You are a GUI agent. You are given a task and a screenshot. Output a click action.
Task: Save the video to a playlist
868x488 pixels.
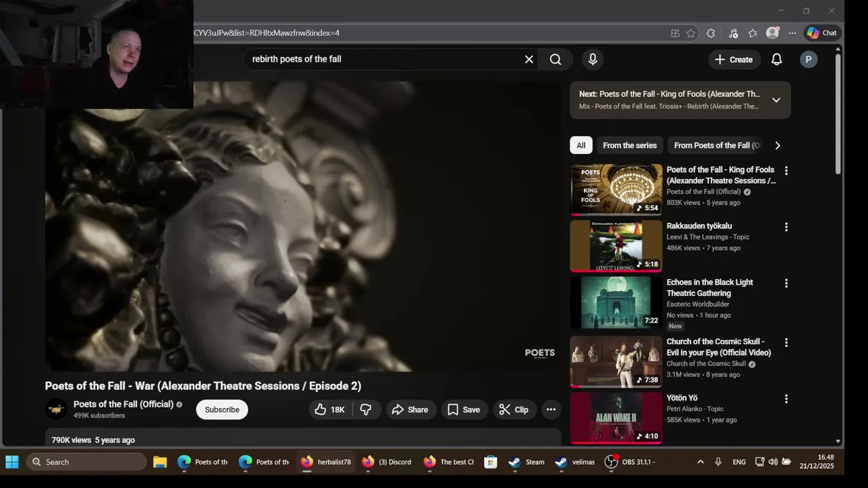463,409
